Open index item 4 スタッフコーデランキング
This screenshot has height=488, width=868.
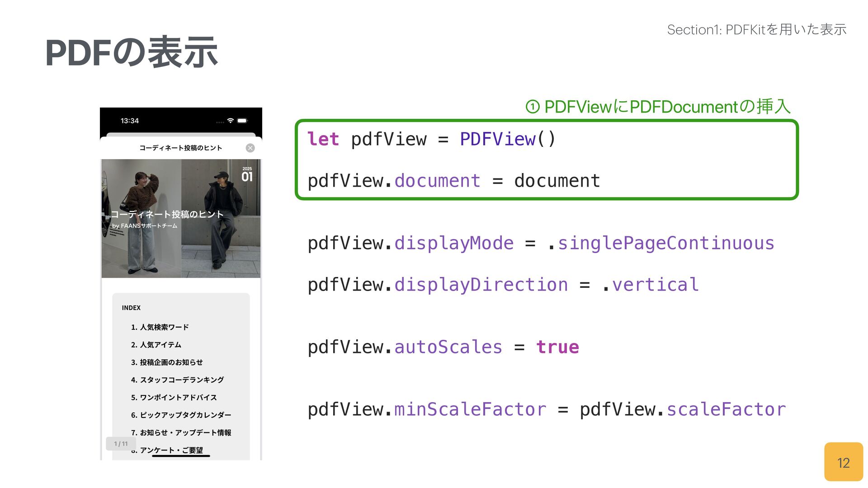pos(177,380)
